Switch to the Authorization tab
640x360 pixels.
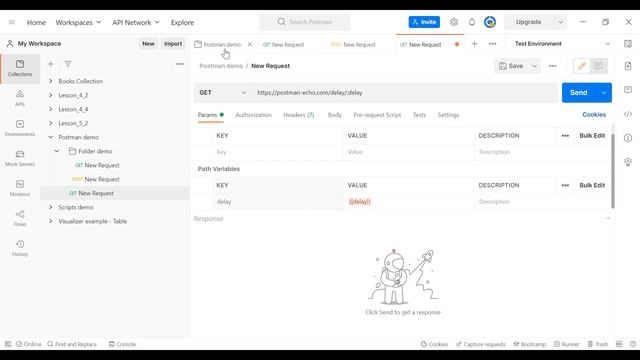coord(253,115)
